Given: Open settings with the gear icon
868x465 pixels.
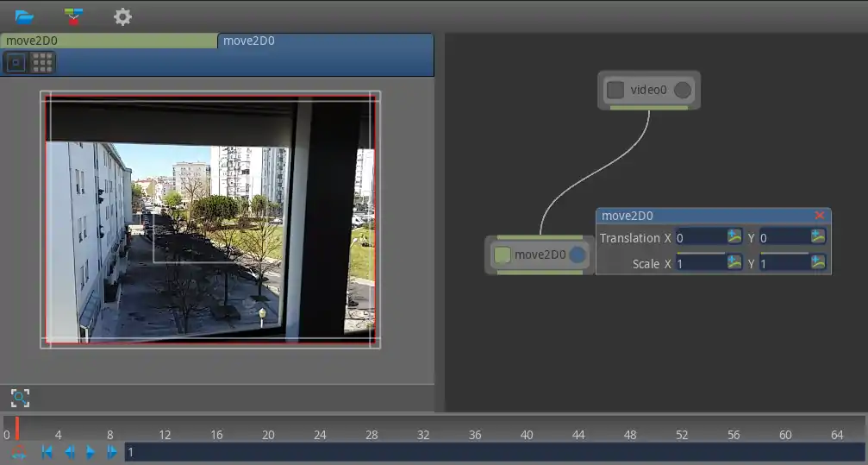Looking at the screenshot, I should coord(123,16).
